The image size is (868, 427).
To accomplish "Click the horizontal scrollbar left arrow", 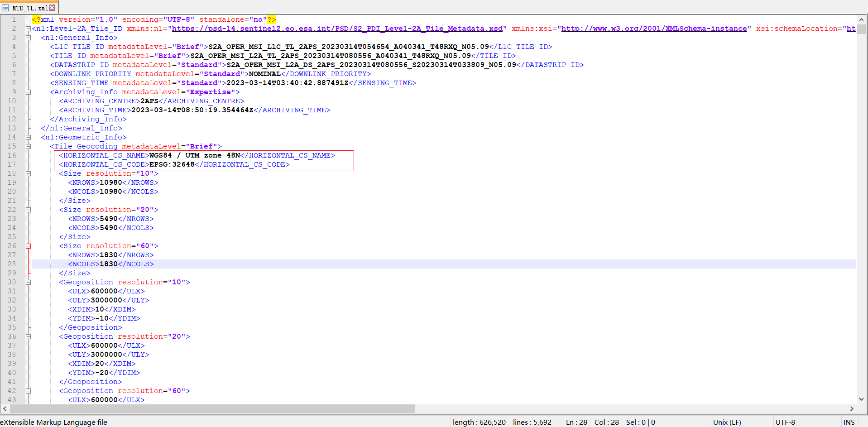I will [x=5, y=408].
